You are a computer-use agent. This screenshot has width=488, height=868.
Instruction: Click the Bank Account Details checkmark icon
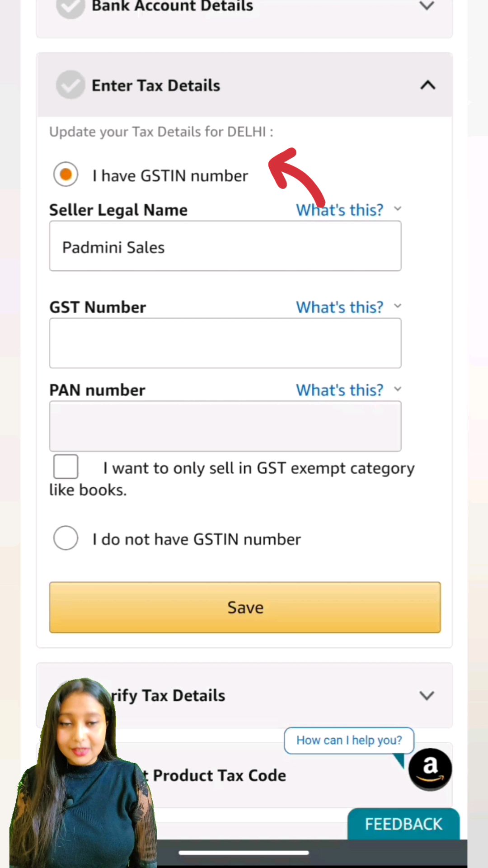click(x=70, y=6)
